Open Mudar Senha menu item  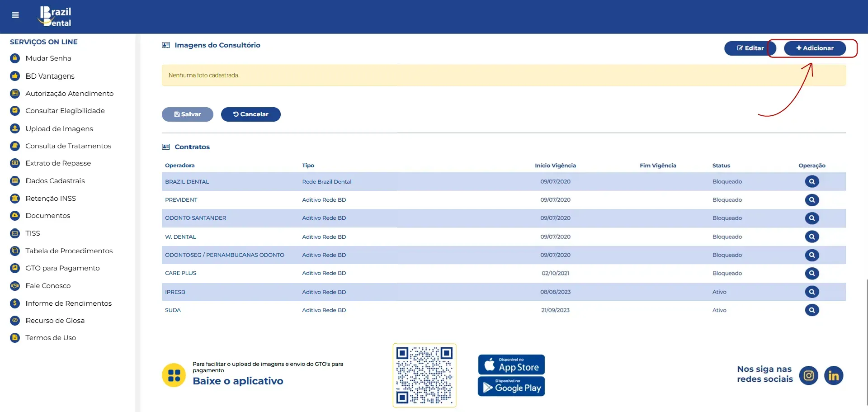[48, 58]
